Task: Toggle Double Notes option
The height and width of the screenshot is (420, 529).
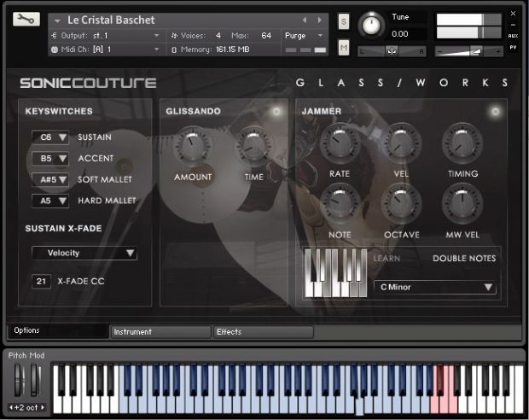Action: 464,259
